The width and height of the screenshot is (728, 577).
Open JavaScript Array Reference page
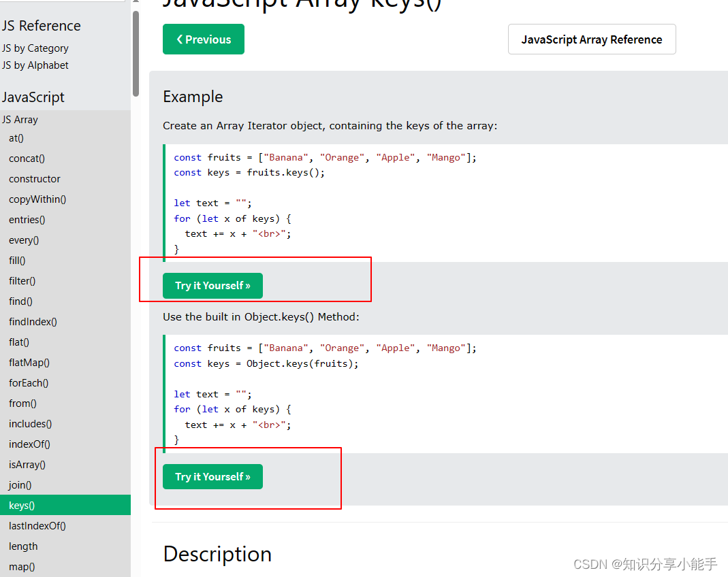pyautogui.click(x=592, y=39)
